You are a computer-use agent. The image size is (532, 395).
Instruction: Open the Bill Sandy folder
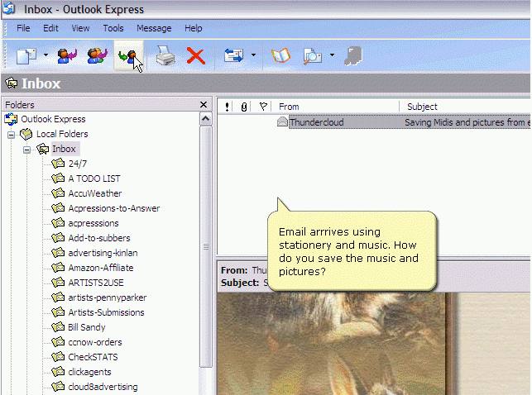click(87, 328)
